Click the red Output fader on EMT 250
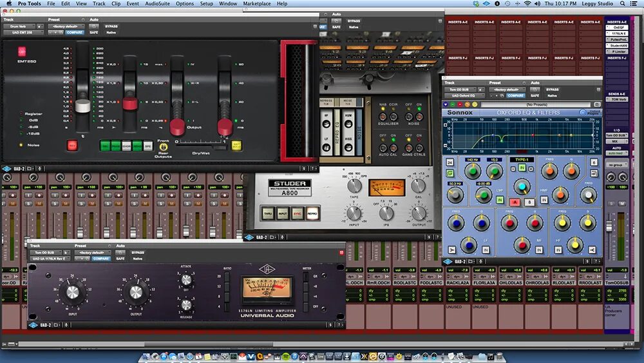This screenshot has width=644, height=363. tap(177, 126)
